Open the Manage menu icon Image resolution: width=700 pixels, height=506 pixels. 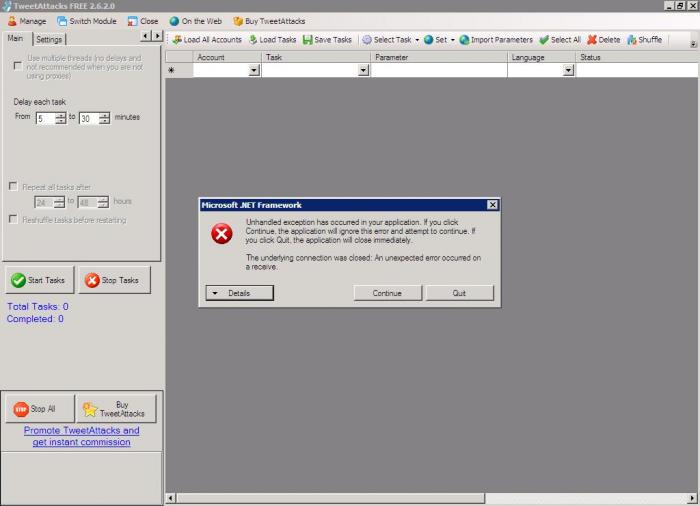tap(12, 21)
